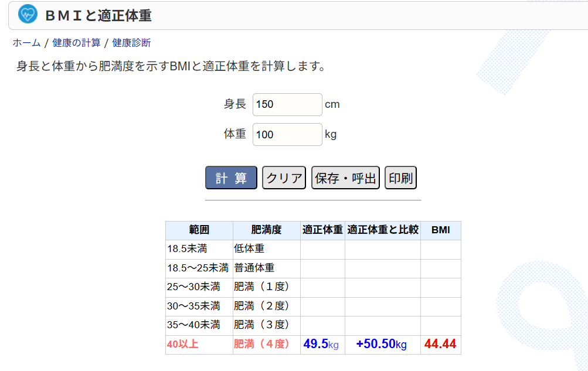This screenshot has height=371, width=588.
Task: Click the 保存・呼出 save/load button
Action: click(345, 178)
